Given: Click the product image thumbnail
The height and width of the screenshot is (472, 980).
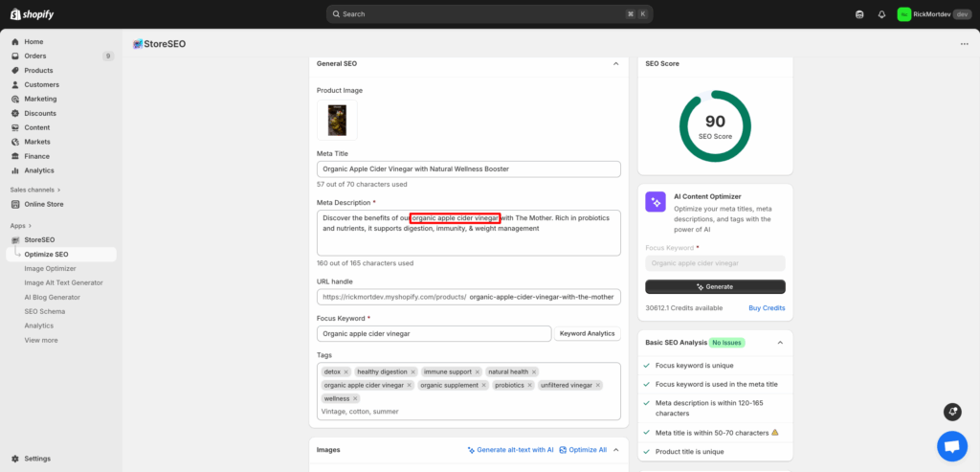Looking at the screenshot, I should tap(337, 121).
